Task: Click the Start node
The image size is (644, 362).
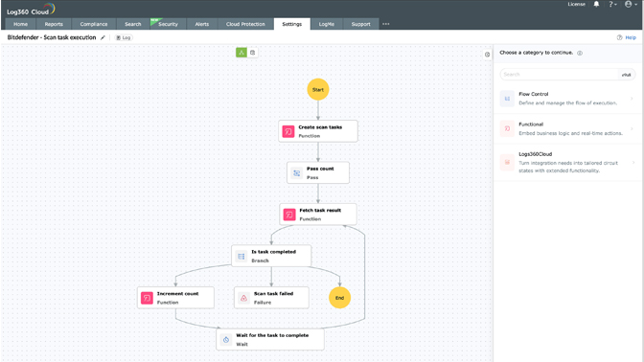Action: point(318,89)
